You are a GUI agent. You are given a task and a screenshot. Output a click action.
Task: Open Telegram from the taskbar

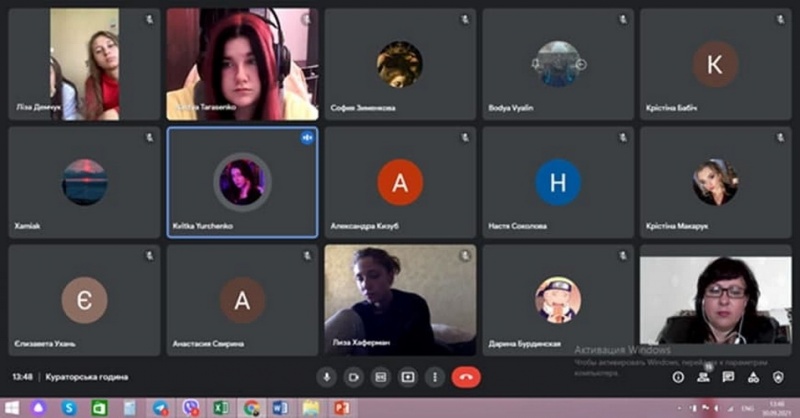click(x=160, y=408)
